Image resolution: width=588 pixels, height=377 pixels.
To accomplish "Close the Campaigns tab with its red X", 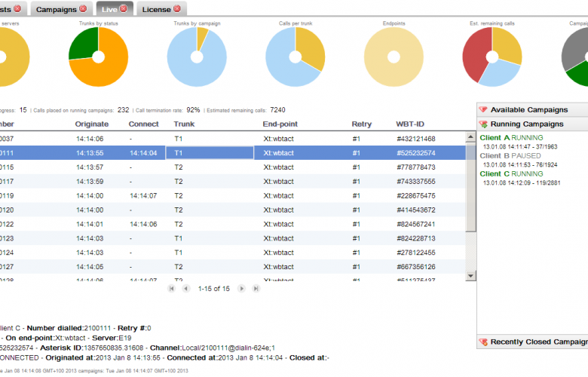I will (x=83, y=8).
